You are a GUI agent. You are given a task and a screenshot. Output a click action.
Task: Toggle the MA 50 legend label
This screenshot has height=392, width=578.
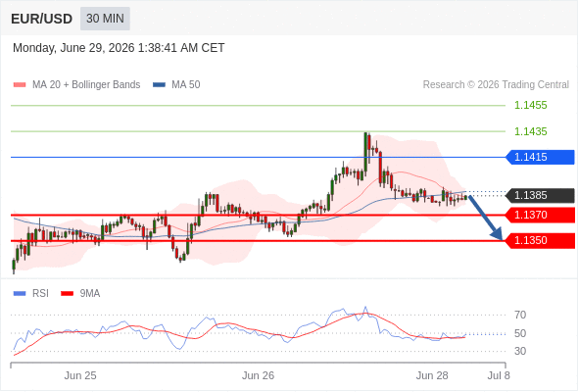(x=186, y=85)
